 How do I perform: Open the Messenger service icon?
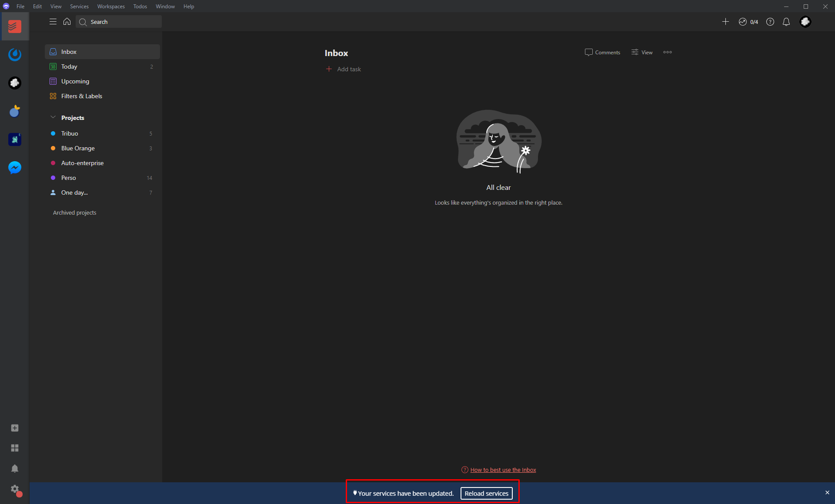[14, 168]
